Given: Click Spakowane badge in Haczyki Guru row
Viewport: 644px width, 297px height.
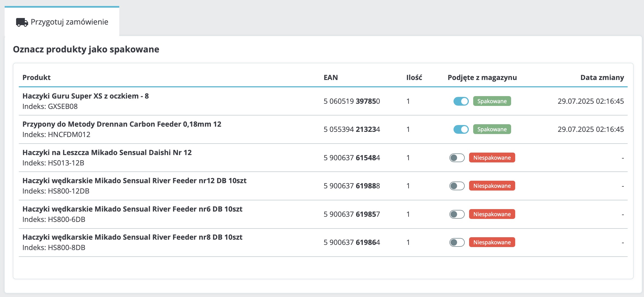Looking at the screenshot, I should click(x=492, y=101).
